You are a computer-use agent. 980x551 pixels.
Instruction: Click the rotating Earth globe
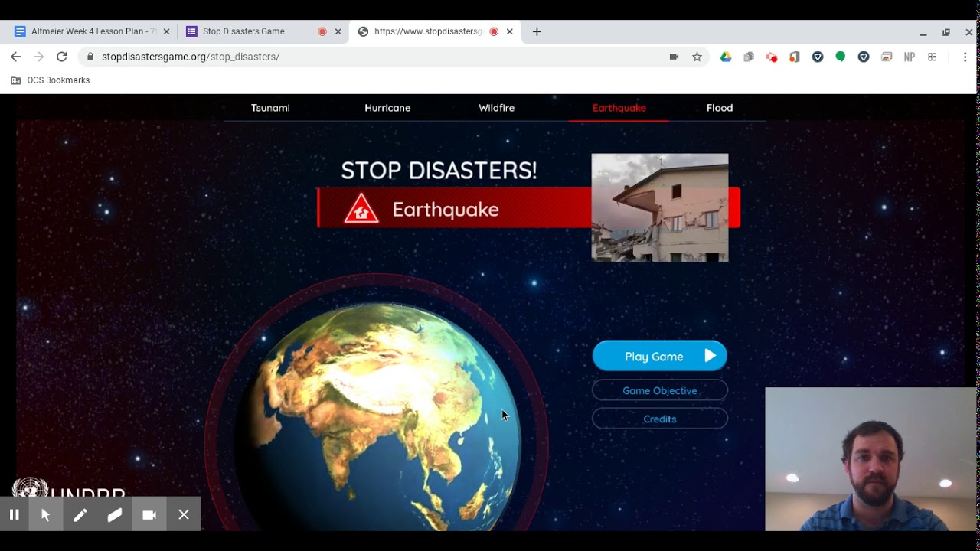(x=377, y=417)
